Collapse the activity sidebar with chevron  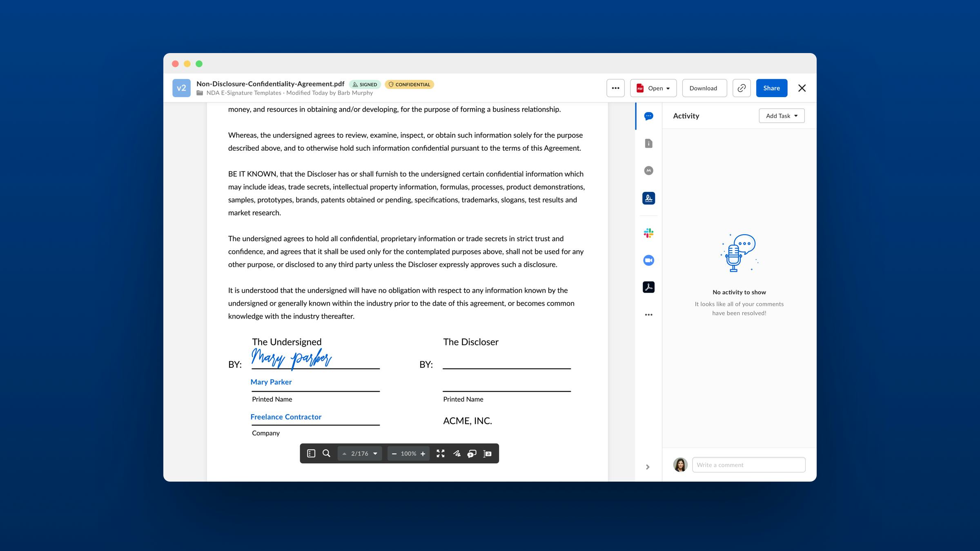(648, 467)
